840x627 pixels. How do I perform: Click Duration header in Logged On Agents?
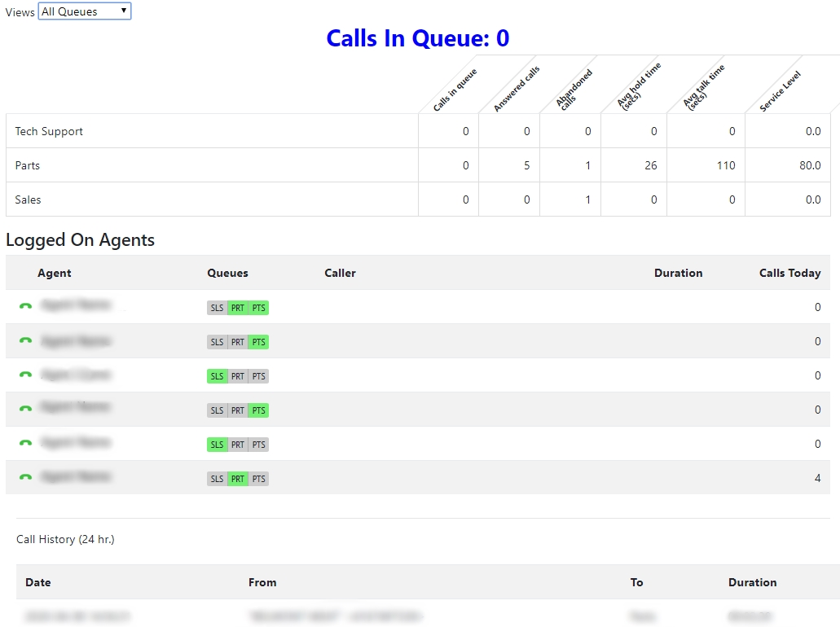pyautogui.click(x=678, y=273)
